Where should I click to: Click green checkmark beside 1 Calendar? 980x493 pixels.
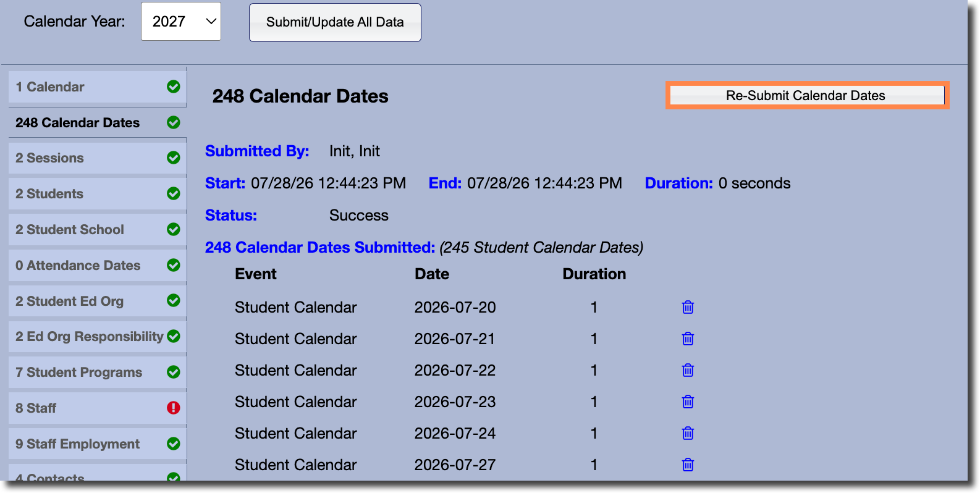pos(174,86)
